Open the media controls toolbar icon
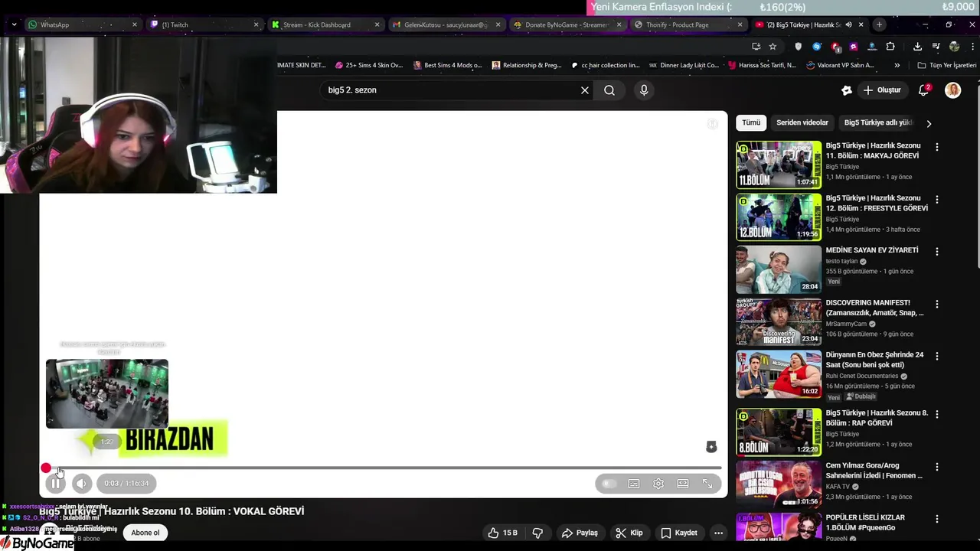The height and width of the screenshot is (551, 980). pyautogui.click(x=936, y=47)
